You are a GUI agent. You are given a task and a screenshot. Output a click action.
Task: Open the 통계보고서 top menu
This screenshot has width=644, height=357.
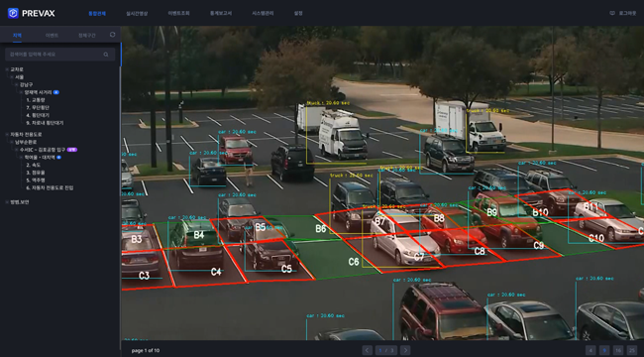click(221, 13)
